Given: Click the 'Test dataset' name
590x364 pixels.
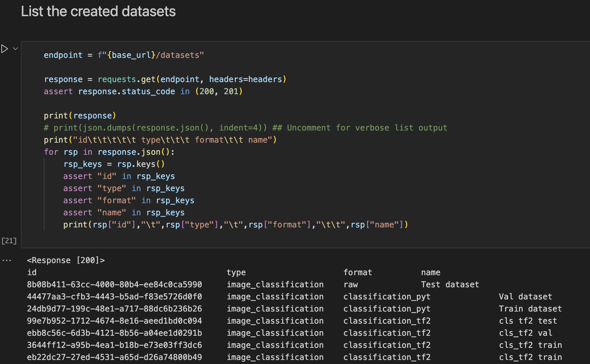Looking at the screenshot, I should point(450,285).
